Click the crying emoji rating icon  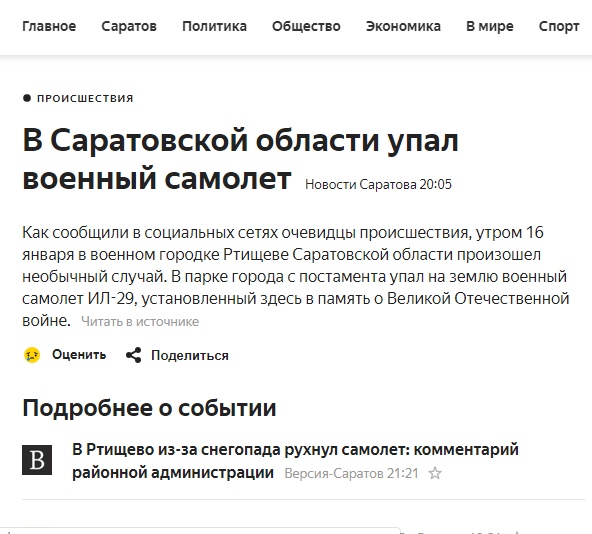[32, 355]
